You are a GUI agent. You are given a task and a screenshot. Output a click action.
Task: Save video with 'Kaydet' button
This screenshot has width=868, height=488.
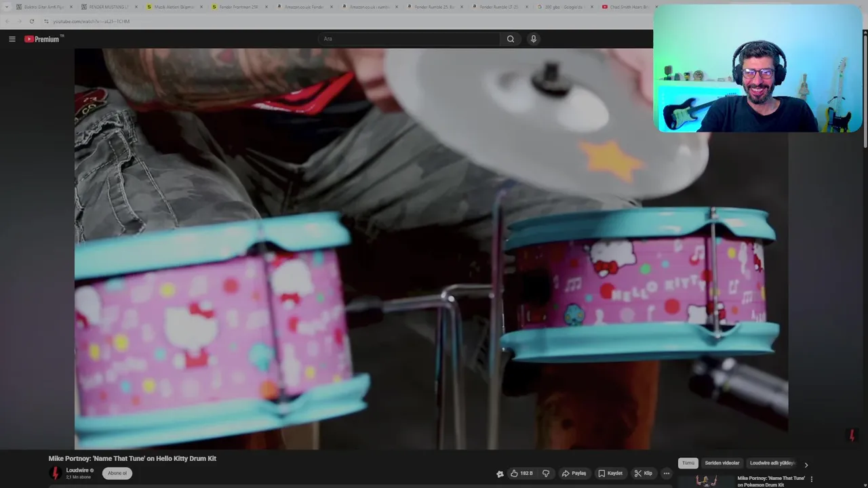point(611,473)
